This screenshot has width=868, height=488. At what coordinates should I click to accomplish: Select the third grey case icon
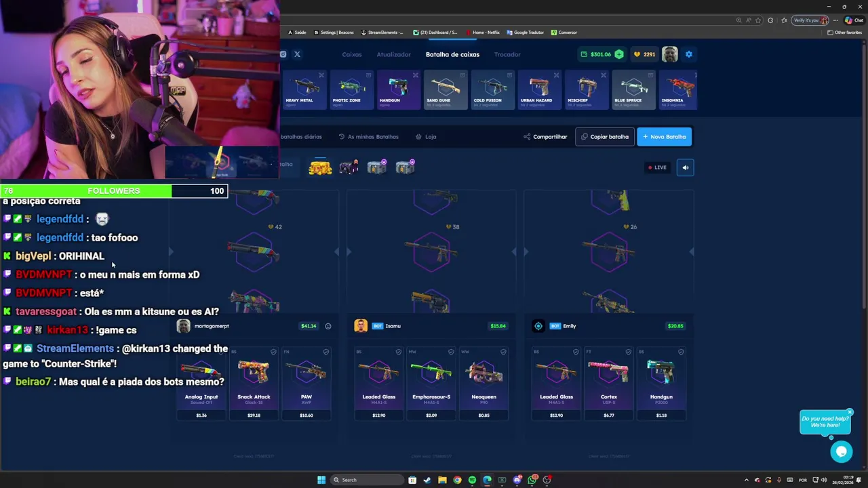[376, 167]
